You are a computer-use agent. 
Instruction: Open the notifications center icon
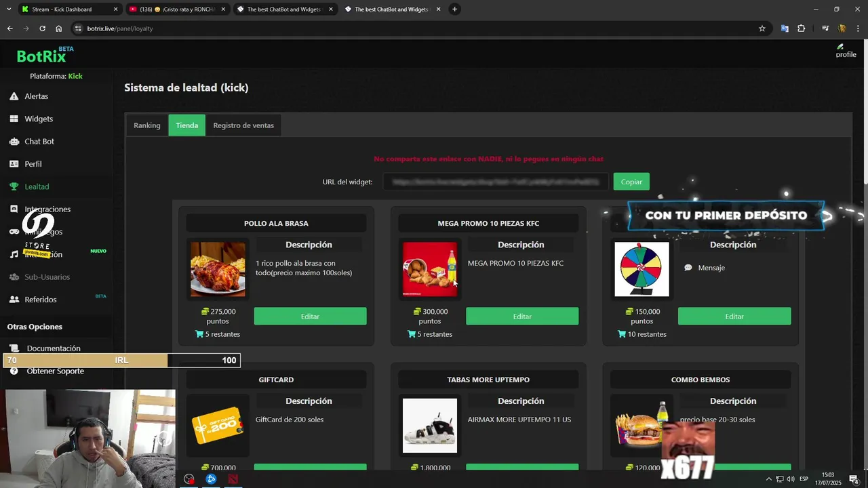click(854, 479)
